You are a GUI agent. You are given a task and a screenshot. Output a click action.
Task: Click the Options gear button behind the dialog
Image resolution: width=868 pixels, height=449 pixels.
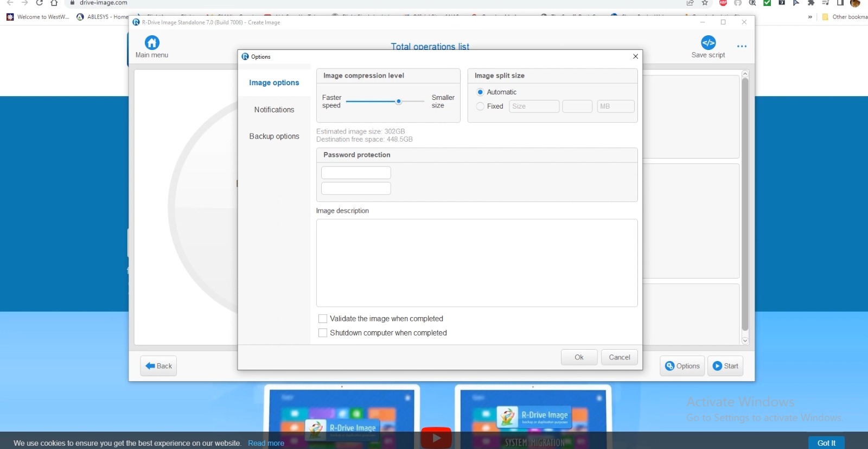click(682, 366)
